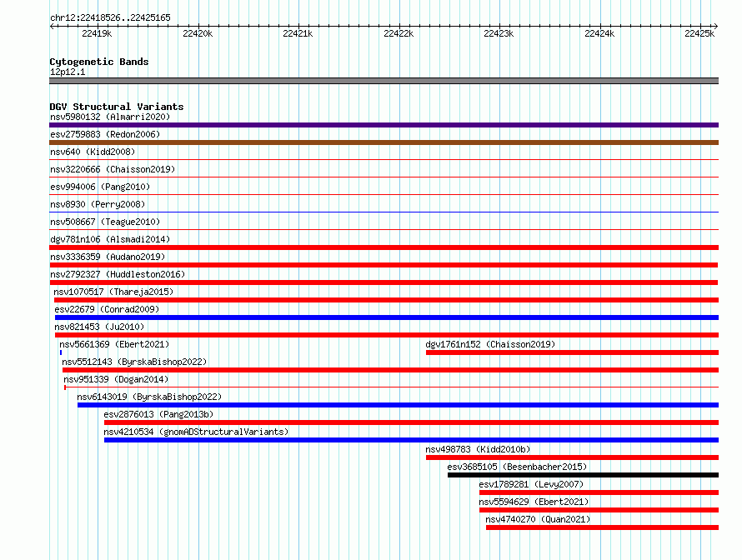Select nsv4210534 (gnomADStructuralVariants) label
Viewport: 742px width, 560px height.
pyautogui.click(x=196, y=432)
